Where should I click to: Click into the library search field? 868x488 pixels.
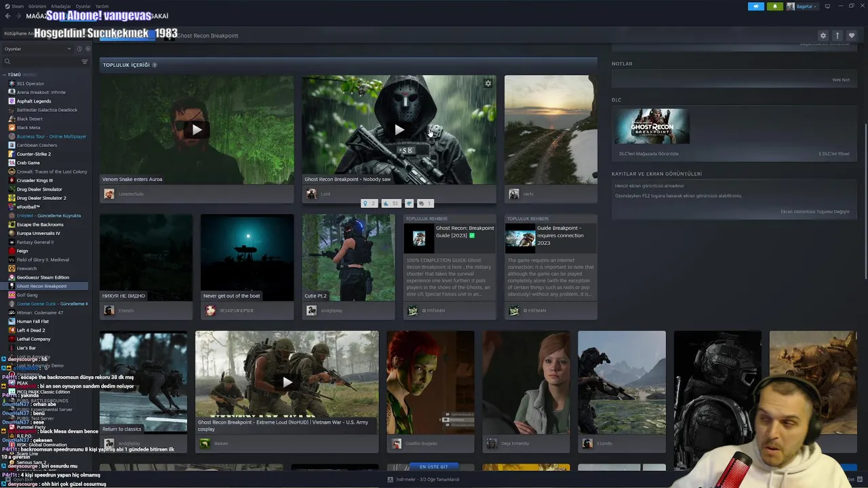(x=44, y=62)
